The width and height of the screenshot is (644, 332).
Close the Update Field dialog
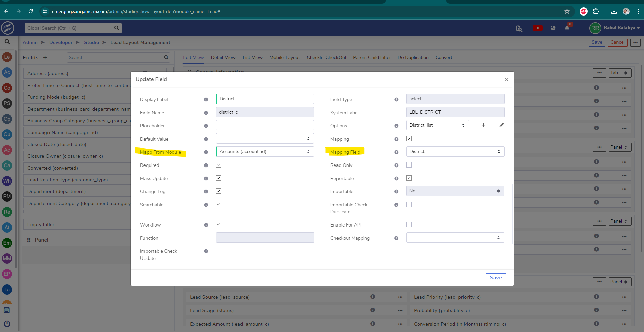coord(506,80)
